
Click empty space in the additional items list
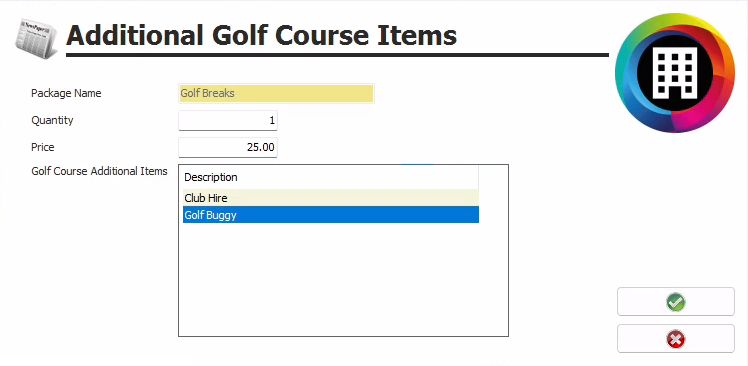click(x=343, y=279)
